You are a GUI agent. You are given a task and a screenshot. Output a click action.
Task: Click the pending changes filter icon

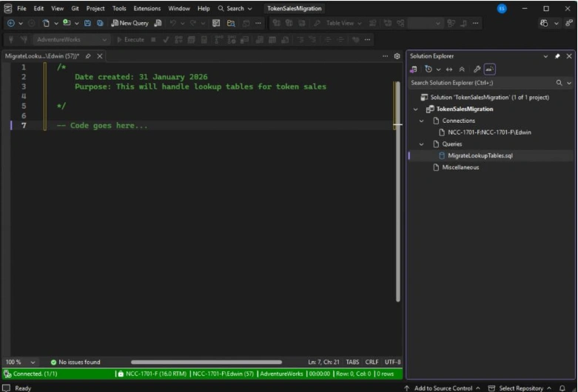click(x=429, y=70)
